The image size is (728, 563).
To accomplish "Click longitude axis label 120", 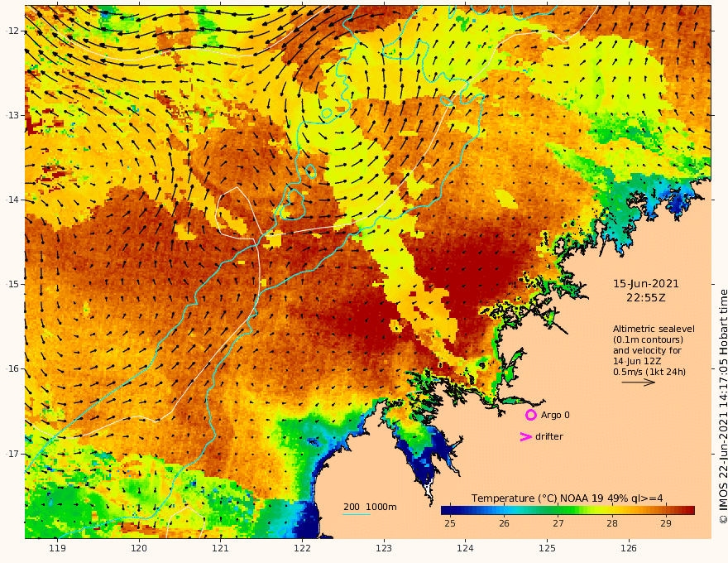I will 139,548.
